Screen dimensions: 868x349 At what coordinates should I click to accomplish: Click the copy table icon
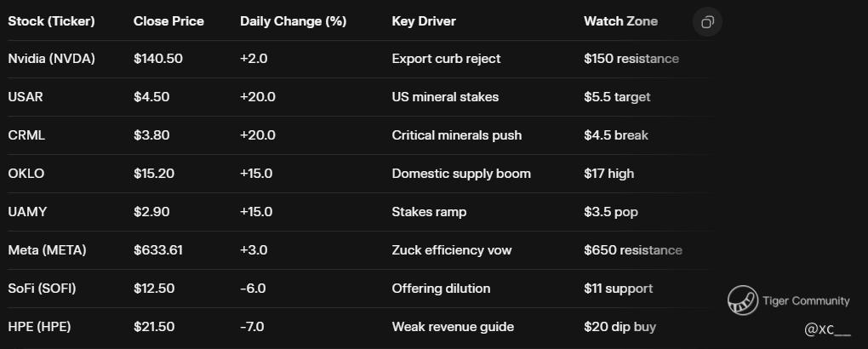pos(707,22)
